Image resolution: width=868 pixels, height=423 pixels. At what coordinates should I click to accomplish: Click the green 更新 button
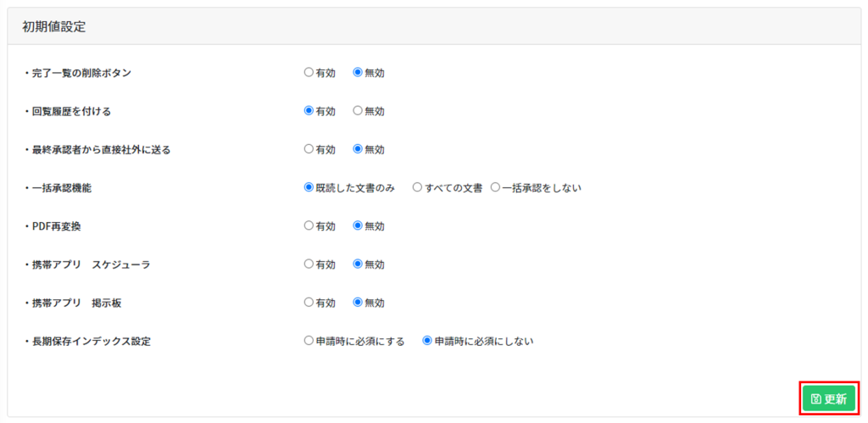pyautogui.click(x=828, y=398)
